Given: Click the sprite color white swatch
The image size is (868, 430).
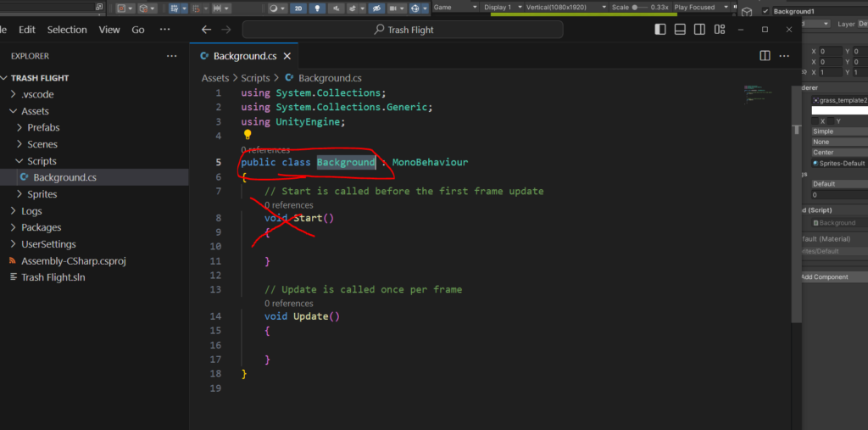Looking at the screenshot, I should click(x=839, y=110).
